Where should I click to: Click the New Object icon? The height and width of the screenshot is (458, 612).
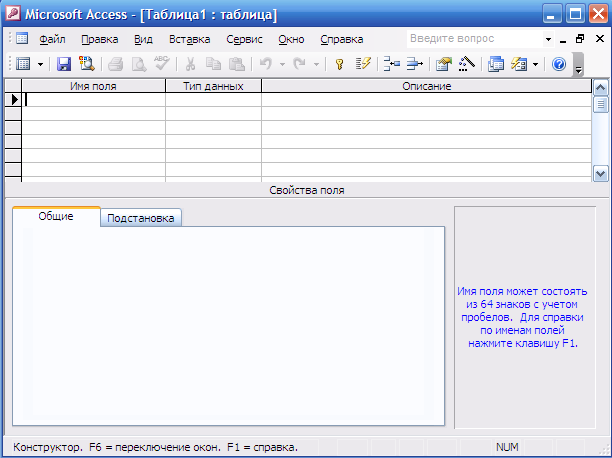[x=519, y=64]
